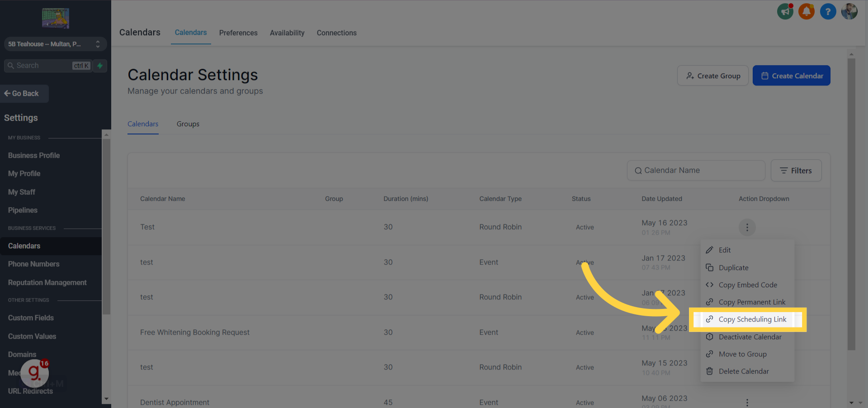
Task: Click the sidebar scrollbar down arrow
Action: 106,399
